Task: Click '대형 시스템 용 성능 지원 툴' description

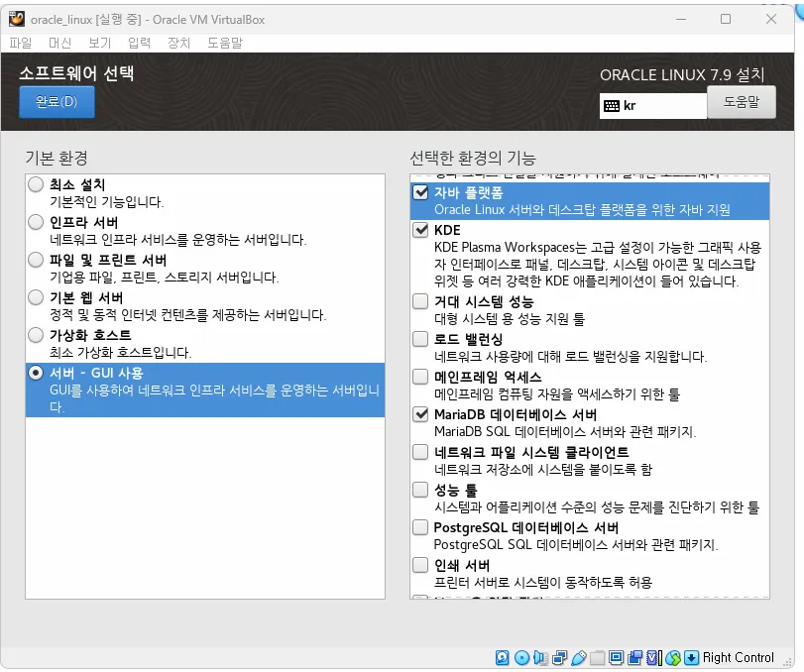Action: coord(510,319)
